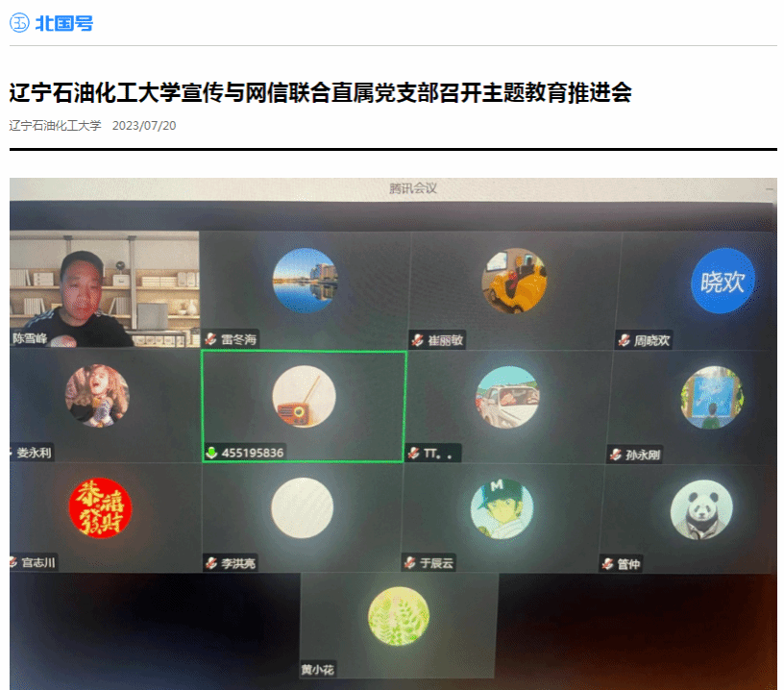Select the blue 晓欢 circular avatar
This screenshot has width=784, height=690.
pyautogui.click(x=723, y=282)
